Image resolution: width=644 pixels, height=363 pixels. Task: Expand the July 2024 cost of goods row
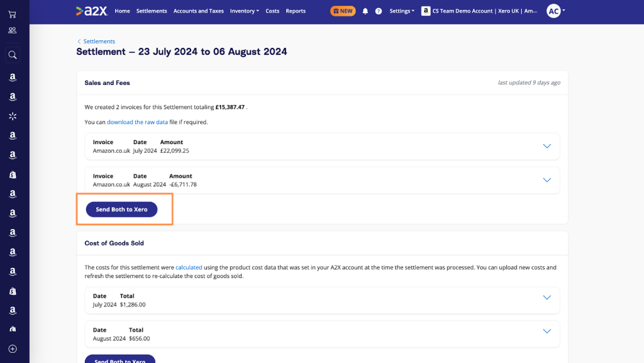(547, 298)
